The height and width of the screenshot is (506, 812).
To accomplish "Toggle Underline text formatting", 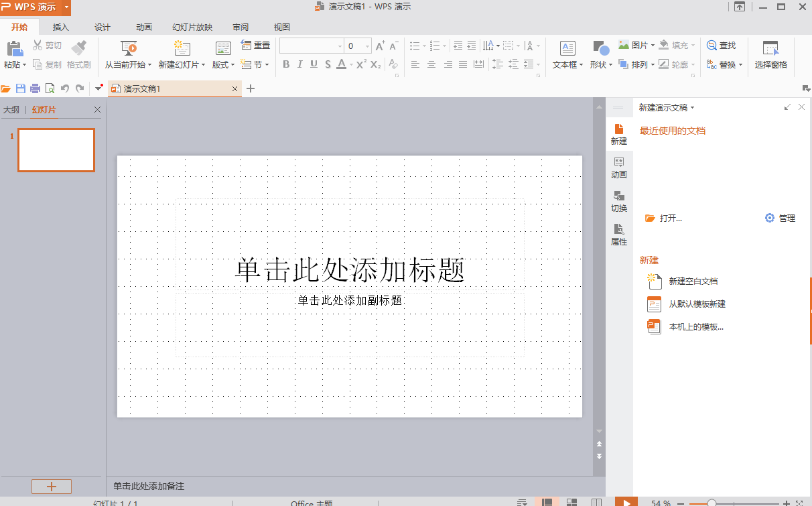I will pyautogui.click(x=314, y=64).
